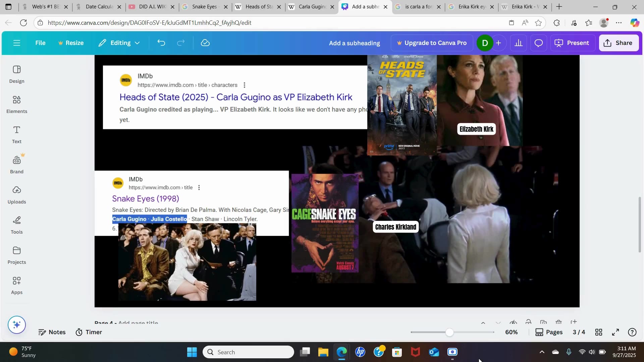Switch to the Carla Gugino Wikipedia tab
The image size is (644, 362).
(x=312, y=7)
